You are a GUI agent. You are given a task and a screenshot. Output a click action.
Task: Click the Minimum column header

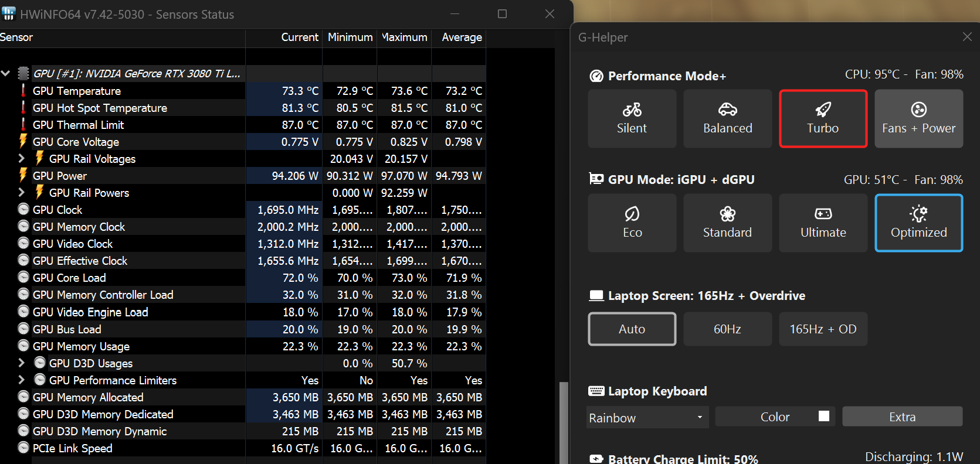click(x=350, y=37)
